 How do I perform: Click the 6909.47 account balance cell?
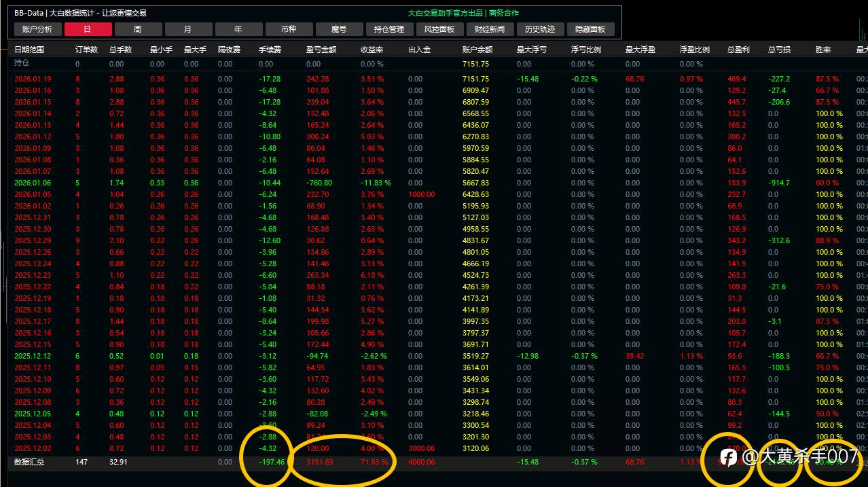coord(475,90)
